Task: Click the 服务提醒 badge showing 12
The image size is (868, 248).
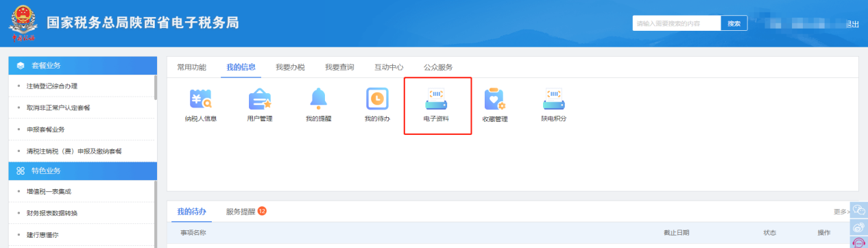Action: tap(262, 211)
